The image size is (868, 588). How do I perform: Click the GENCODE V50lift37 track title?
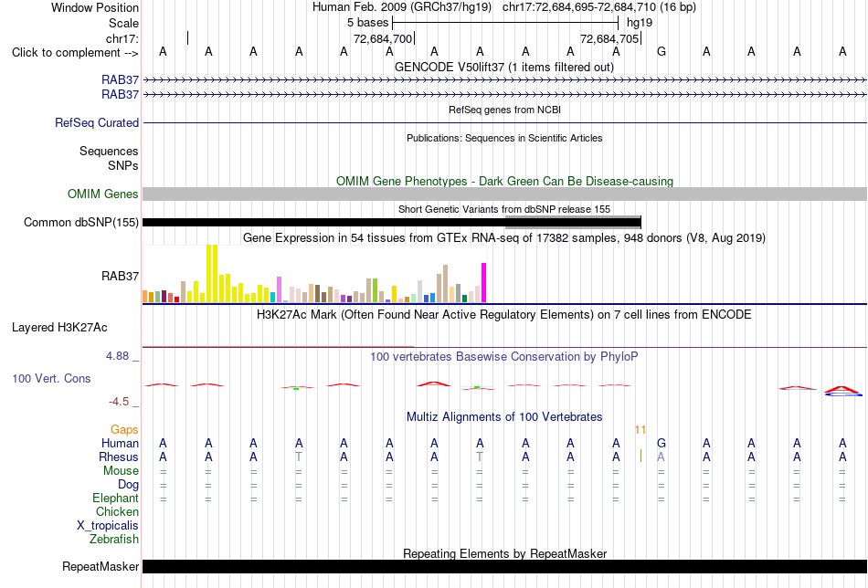[503, 68]
